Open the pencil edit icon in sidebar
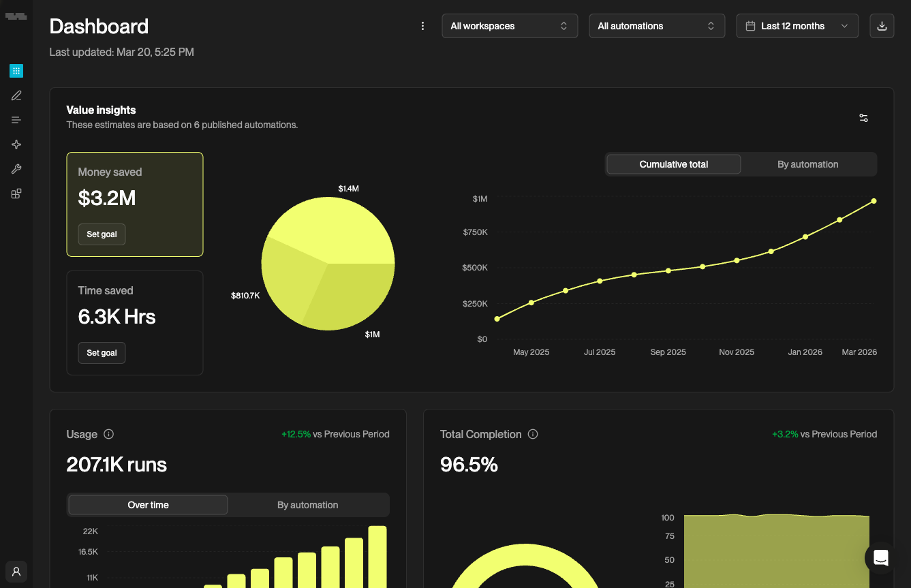The height and width of the screenshot is (588, 911). [x=16, y=95]
